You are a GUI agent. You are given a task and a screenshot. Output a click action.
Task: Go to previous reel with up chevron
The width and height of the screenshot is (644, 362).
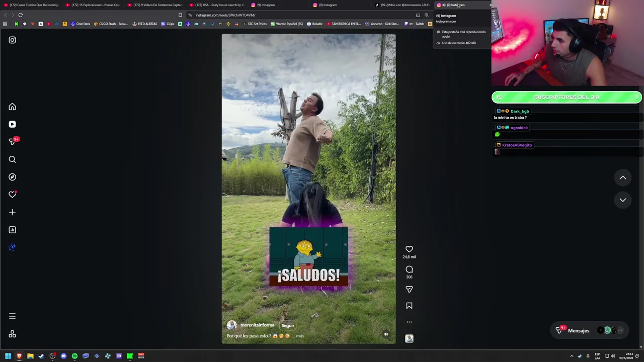tap(622, 177)
